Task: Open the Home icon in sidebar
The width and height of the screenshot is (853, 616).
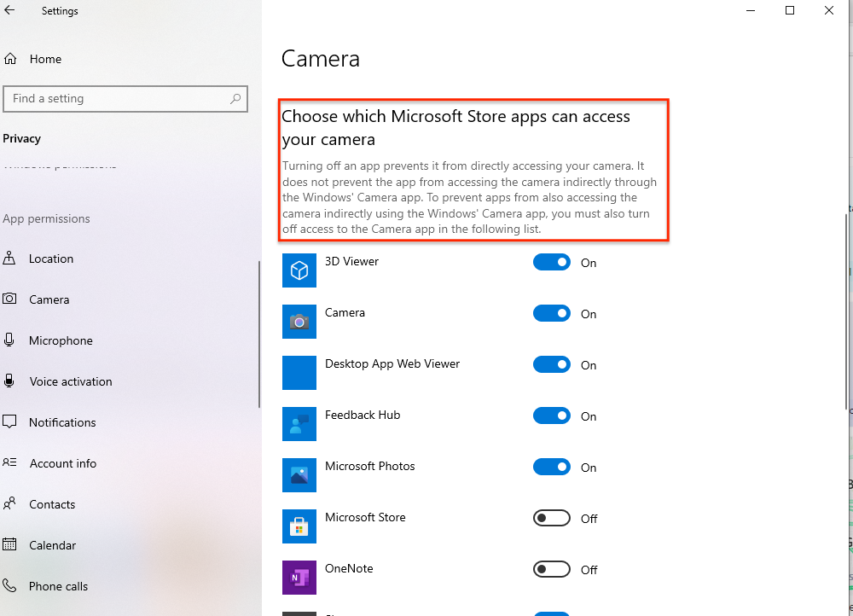Action: click(10, 59)
